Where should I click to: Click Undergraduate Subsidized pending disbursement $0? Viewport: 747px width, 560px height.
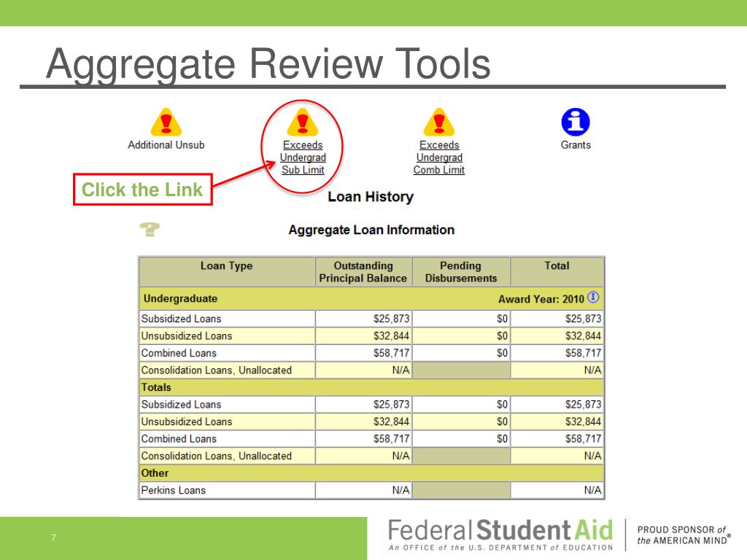(502, 319)
